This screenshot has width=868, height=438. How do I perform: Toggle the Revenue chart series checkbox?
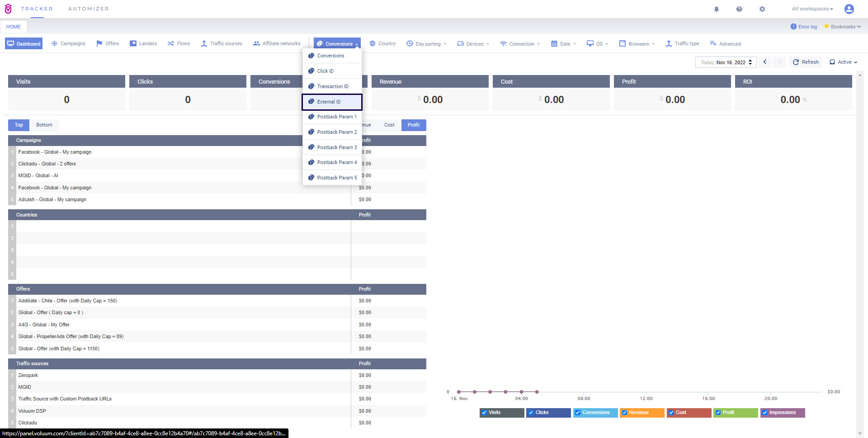coord(624,413)
